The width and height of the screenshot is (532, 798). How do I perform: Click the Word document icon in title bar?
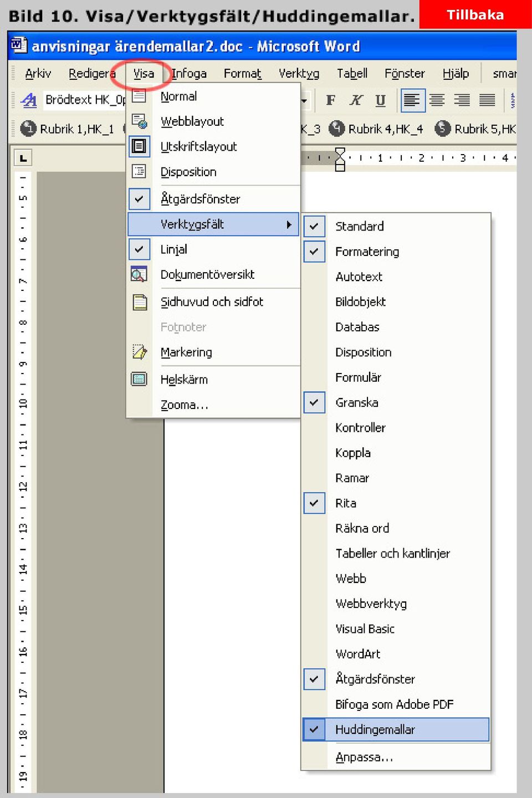pos(18,44)
